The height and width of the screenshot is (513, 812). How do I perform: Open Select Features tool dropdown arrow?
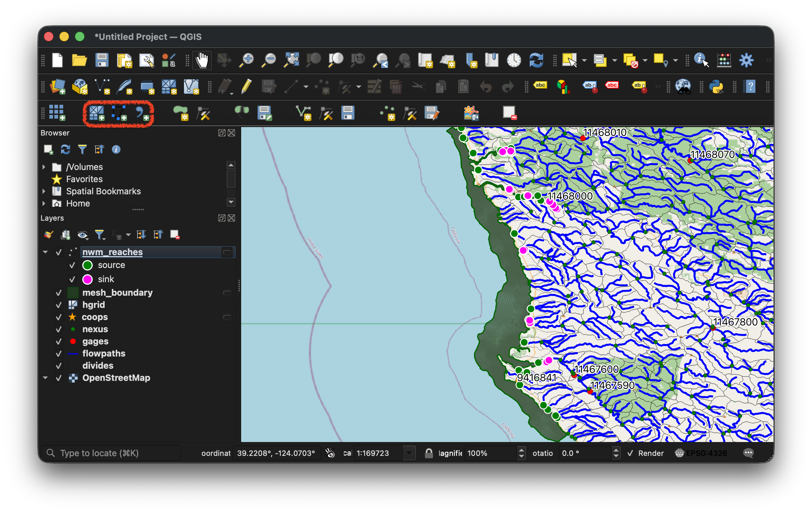click(x=584, y=60)
